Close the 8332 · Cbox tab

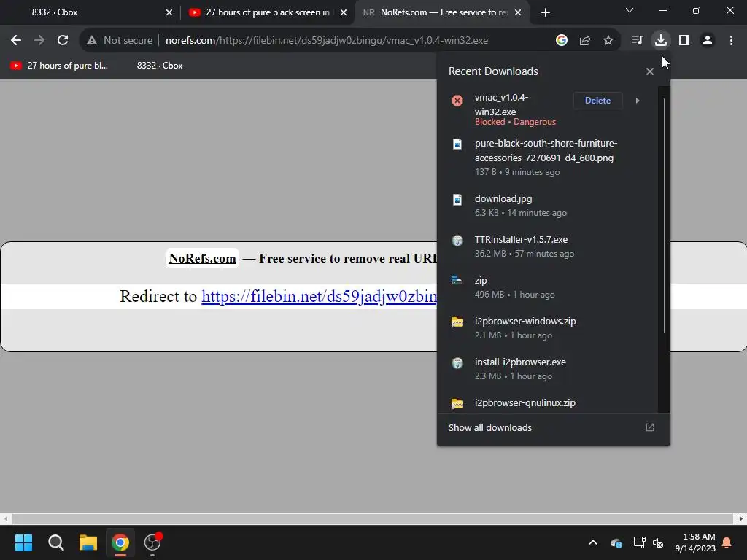[169, 12]
